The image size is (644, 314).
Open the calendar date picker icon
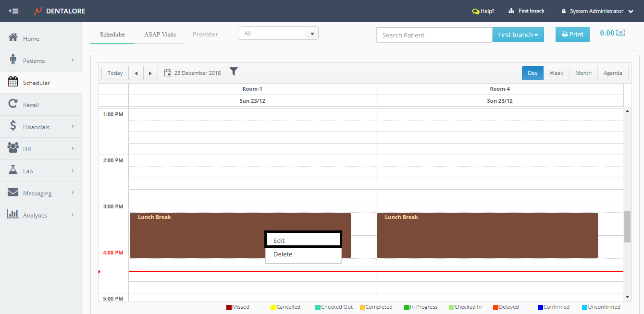(168, 73)
